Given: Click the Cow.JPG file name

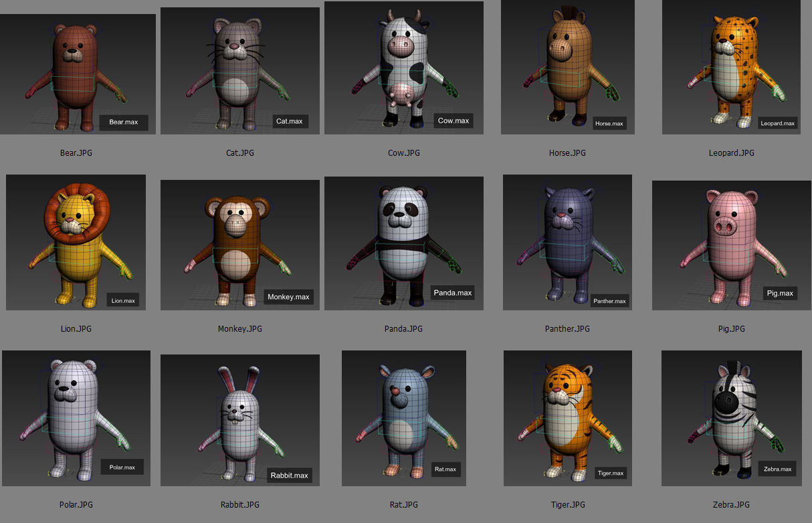Looking at the screenshot, I should pos(404,153).
